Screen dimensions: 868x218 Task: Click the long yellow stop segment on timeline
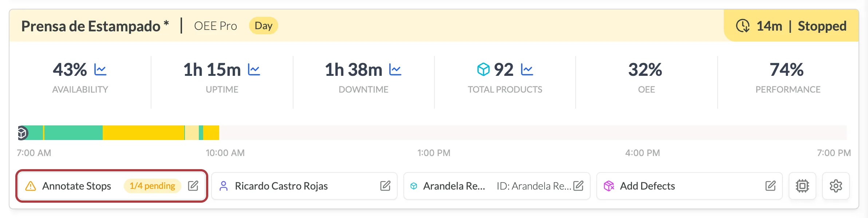(143, 133)
